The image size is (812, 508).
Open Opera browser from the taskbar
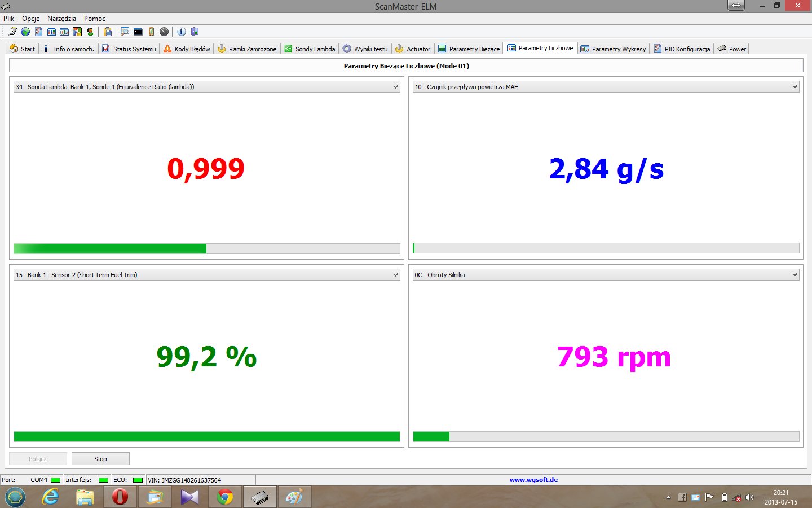click(120, 497)
